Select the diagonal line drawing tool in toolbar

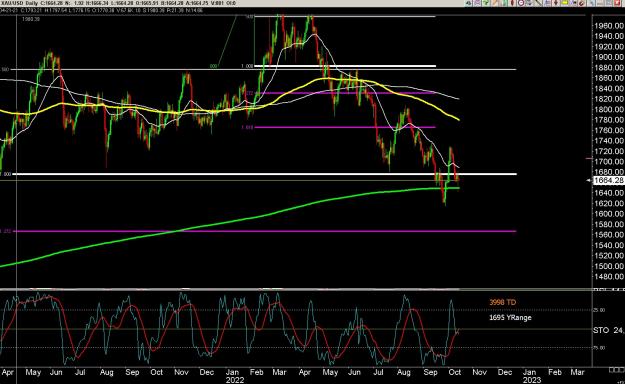[539, 3]
